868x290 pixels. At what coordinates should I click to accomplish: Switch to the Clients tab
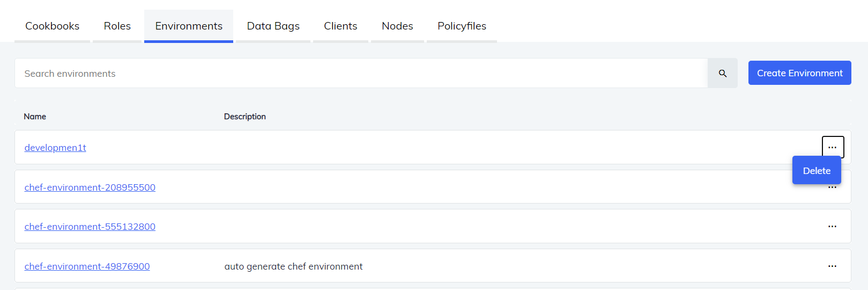(340, 26)
